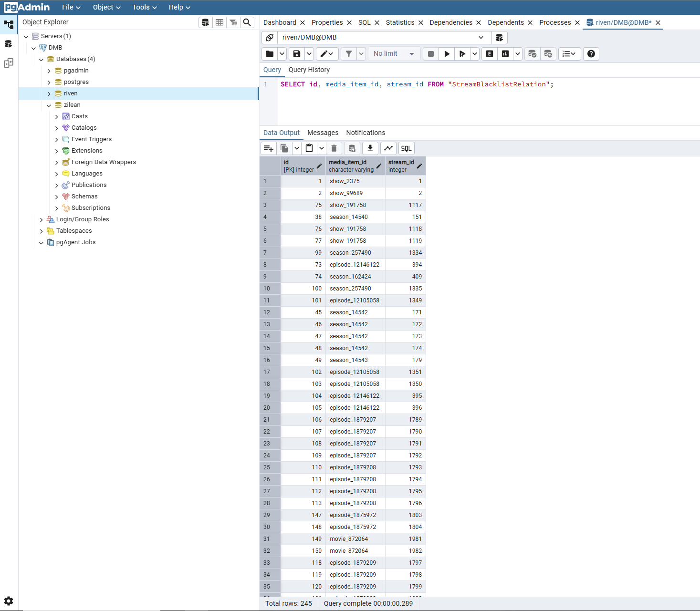The width and height of the screenshot is (700, 611).
Task: Click the Explain (E) button
Action: pos(490,54)
